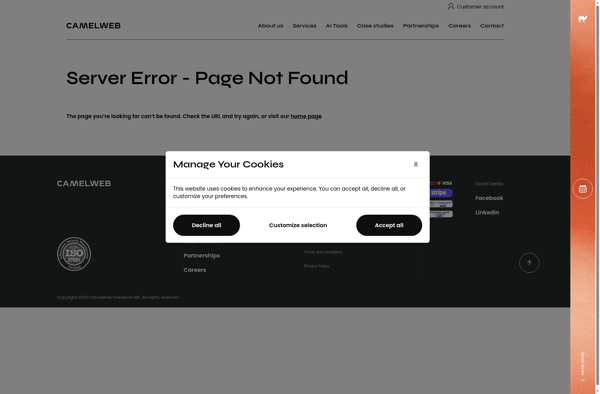Open the calendar booking icon in sidebar
Viewport: 600px width, 394px height.
582,189
